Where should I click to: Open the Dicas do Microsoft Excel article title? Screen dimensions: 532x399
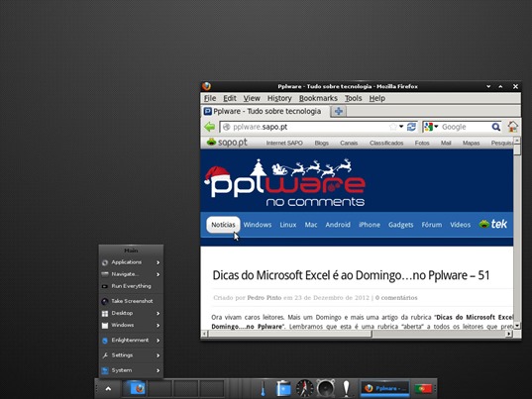click(351, 275)
